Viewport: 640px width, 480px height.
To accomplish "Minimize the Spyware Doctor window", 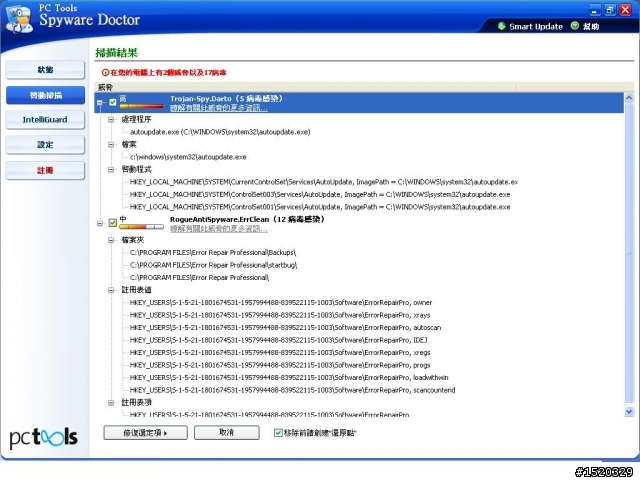I will pos(595,11).
